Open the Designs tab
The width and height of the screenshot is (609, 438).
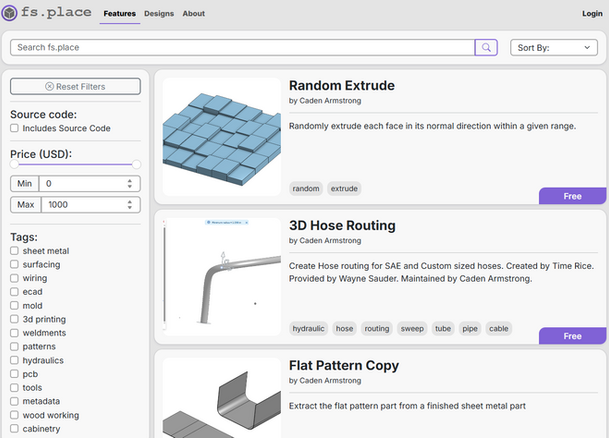point(159,14)
